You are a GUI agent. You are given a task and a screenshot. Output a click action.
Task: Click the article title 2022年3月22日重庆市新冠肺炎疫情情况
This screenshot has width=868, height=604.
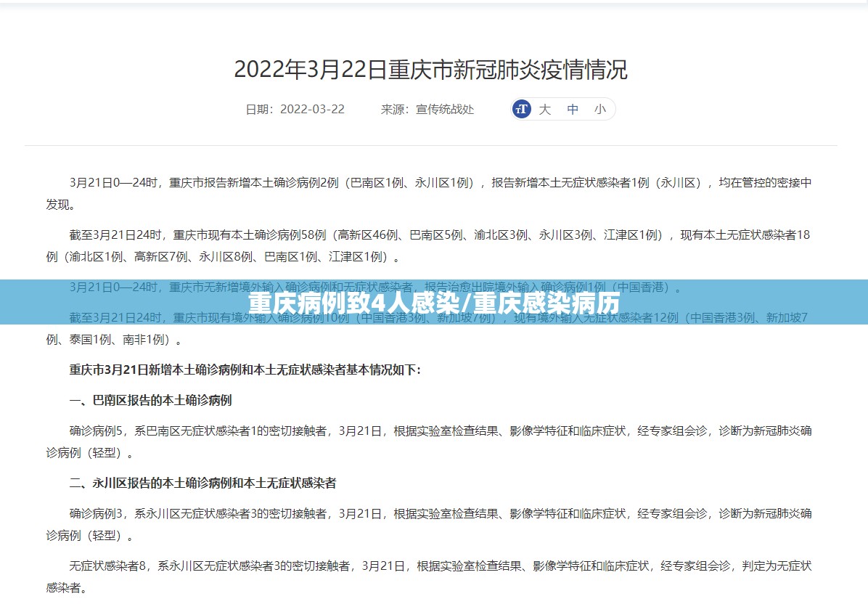pyautogui.click(x=430, y=70)
